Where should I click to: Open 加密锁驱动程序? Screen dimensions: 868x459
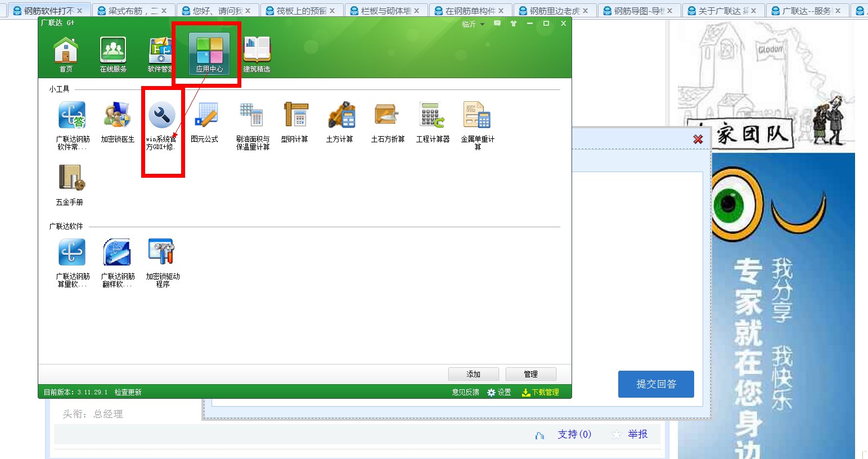click(163, 263)
